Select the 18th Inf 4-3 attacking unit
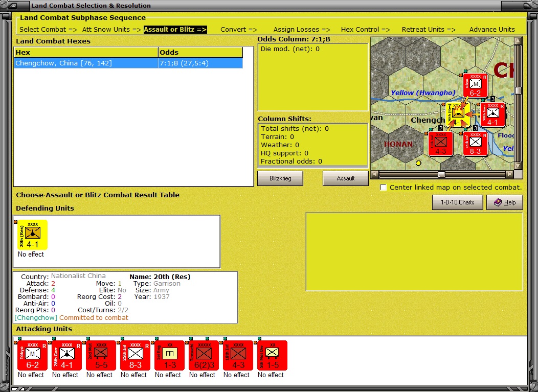The image size is (538, 392). point(238,355)
